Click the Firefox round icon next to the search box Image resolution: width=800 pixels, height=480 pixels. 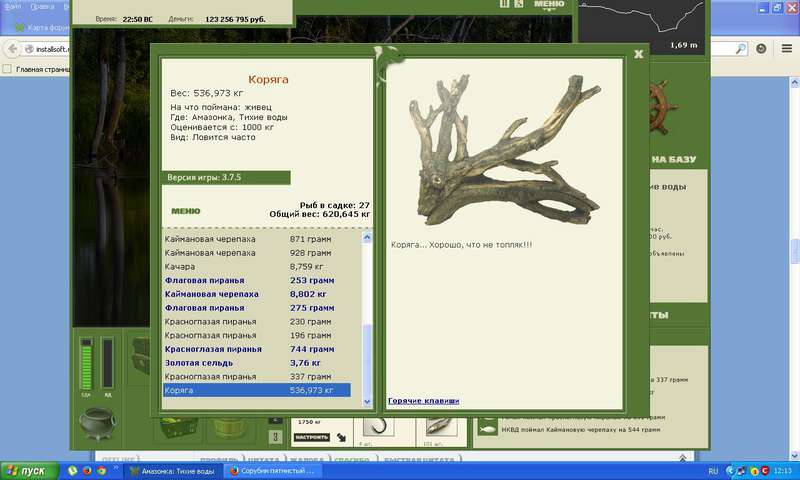tap(761, 48)
